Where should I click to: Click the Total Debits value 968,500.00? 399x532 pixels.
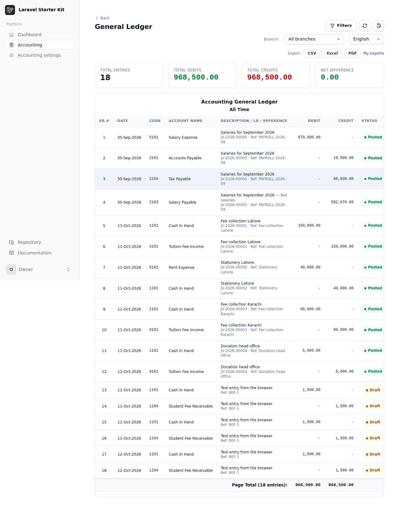click(x=196, y=77)
